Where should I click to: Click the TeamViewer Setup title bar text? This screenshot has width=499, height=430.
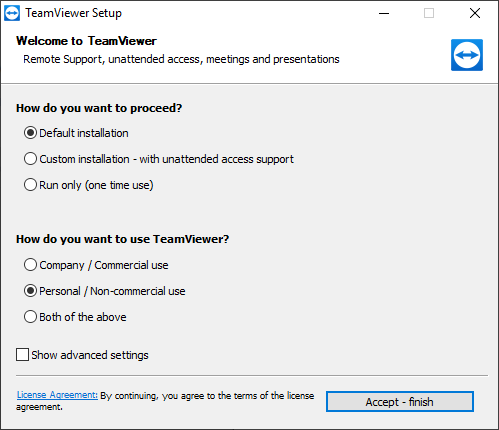[x=74, y=13]
